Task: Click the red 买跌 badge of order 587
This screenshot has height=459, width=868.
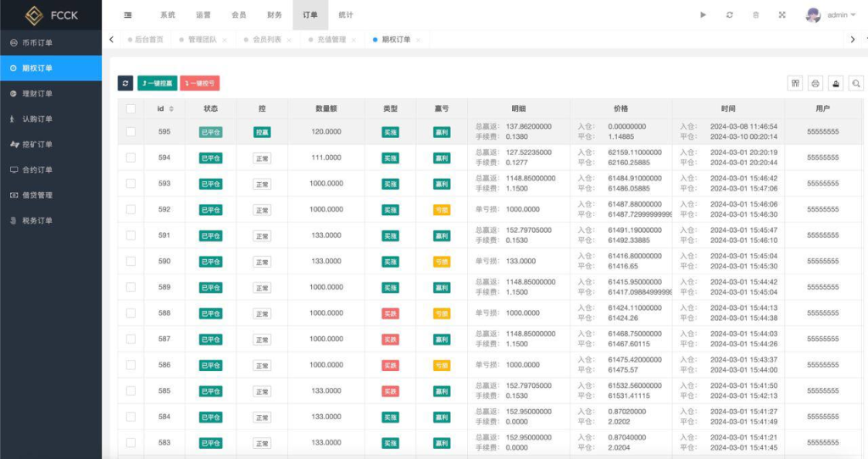Action: (x=390, y=340)
